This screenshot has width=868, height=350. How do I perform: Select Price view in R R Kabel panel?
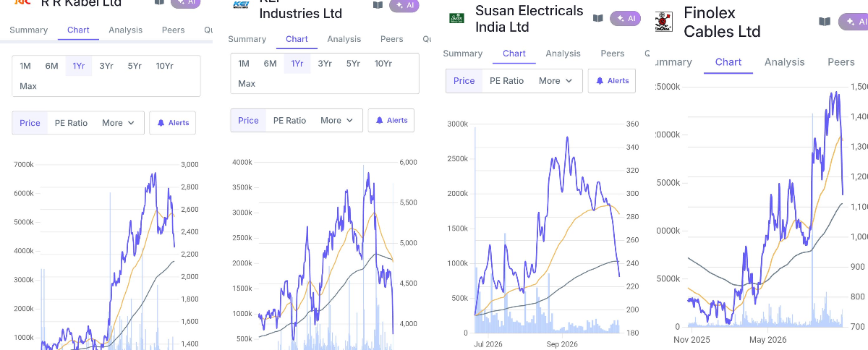[x=30, y=123]
